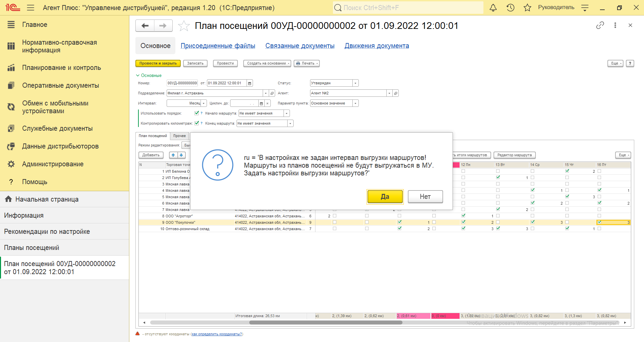Toggle 14 Ср checkbox for ООО "Покупочки"
Image resolution: width=644 pixels, height=342 pixels.
pos(533,222)
